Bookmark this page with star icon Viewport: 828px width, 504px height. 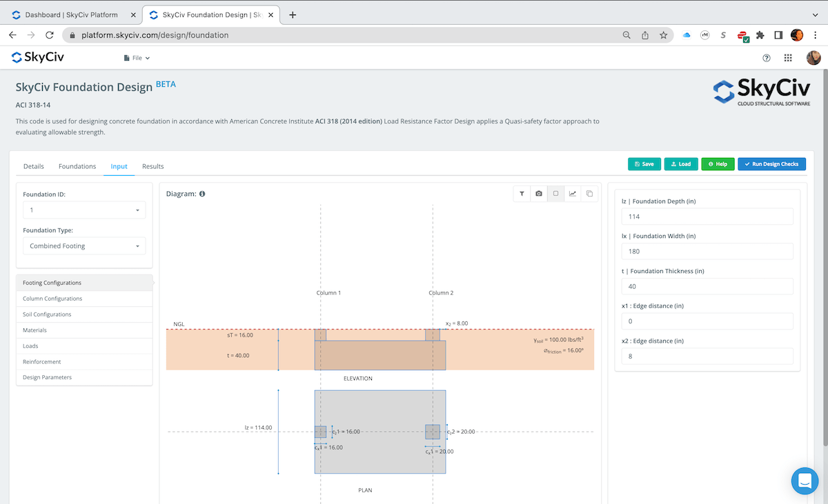[x=663, y=35]
